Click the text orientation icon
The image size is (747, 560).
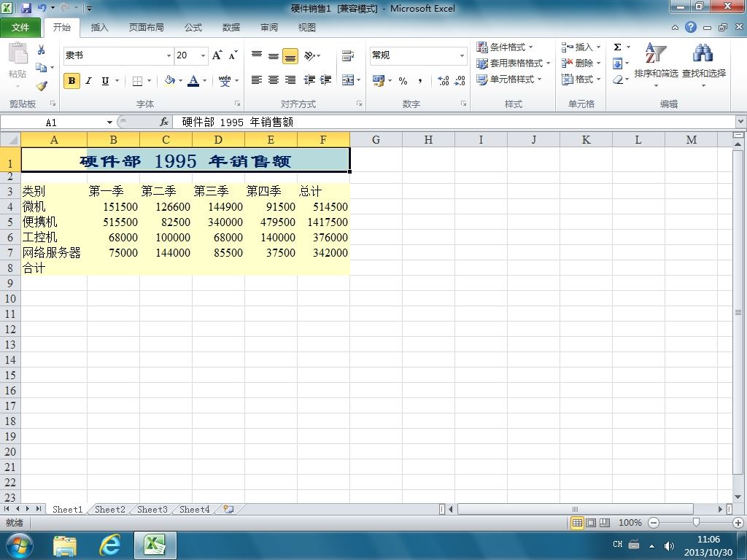pyautogui.click(x=309, y=55)
